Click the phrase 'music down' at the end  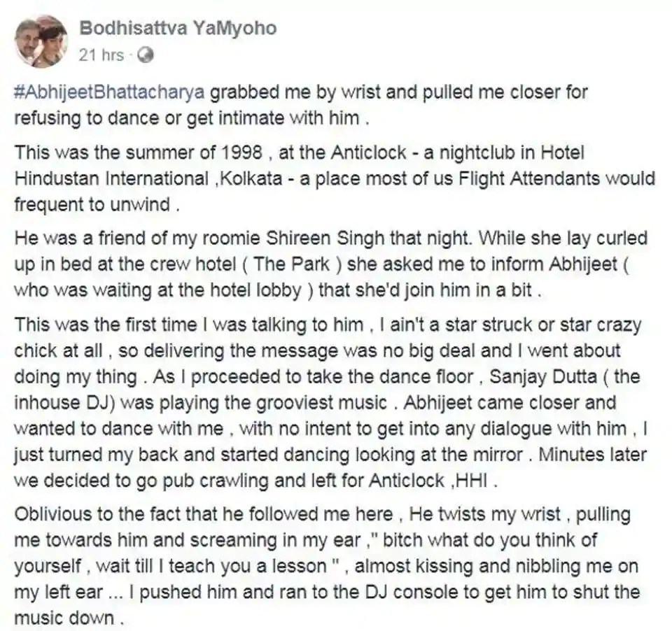(x=64, y=618)
